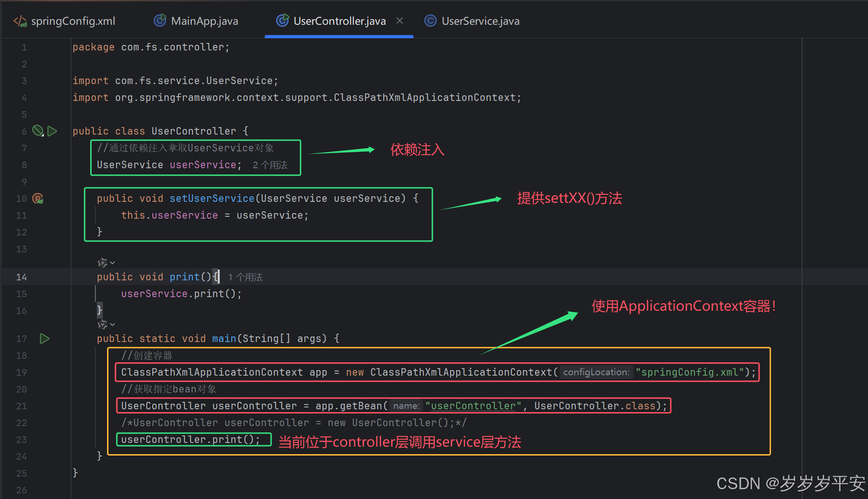Place caret on the userController bean name string
868x499 pixels.
pyautogui.click(x=473, y=406)
